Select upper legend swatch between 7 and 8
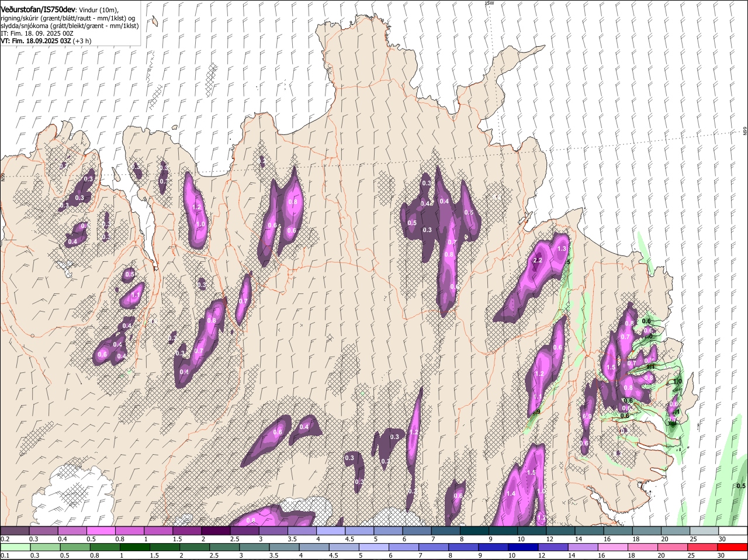Viewport: 748px width, 560px height. point(445,530)
